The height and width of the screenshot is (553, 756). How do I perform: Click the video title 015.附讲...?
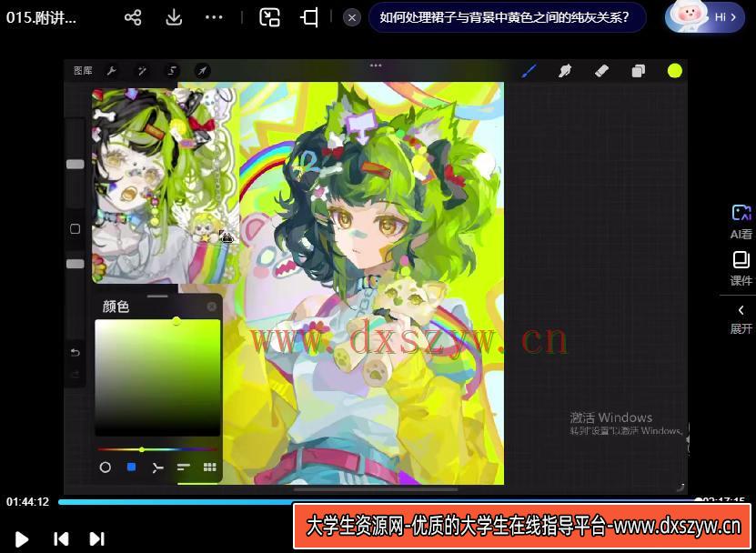tap(41, 18)
